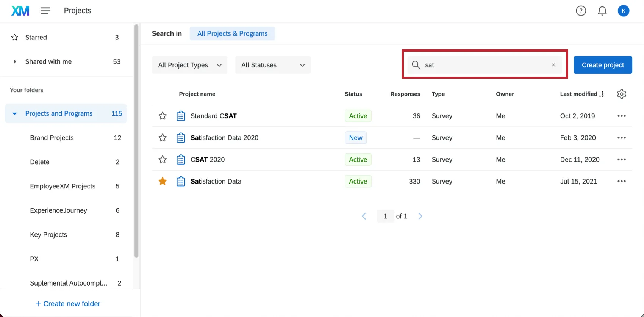Unstar the Satisfaction Data project
Image resolution: width=644 pixels, height=317 pixels.
pos(163,181)
